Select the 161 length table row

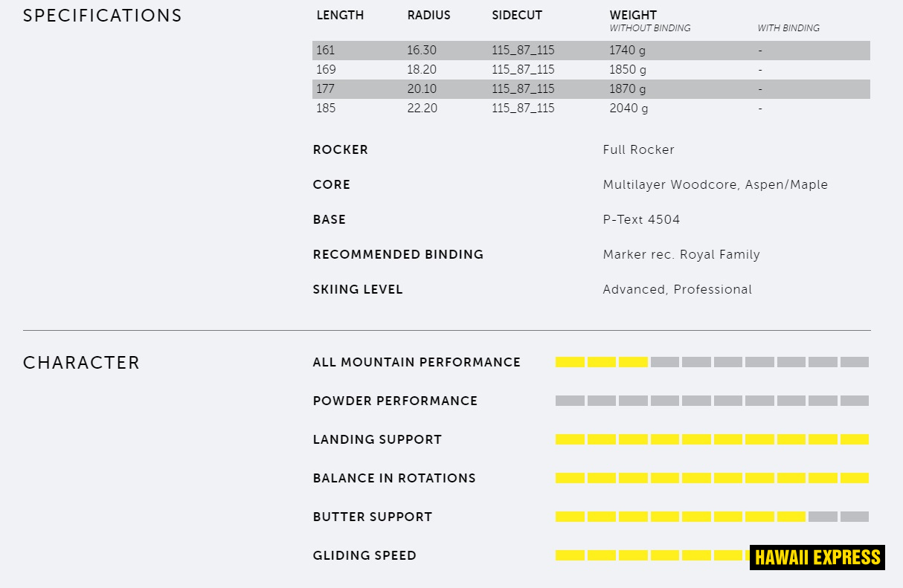[x=591, y=51]
